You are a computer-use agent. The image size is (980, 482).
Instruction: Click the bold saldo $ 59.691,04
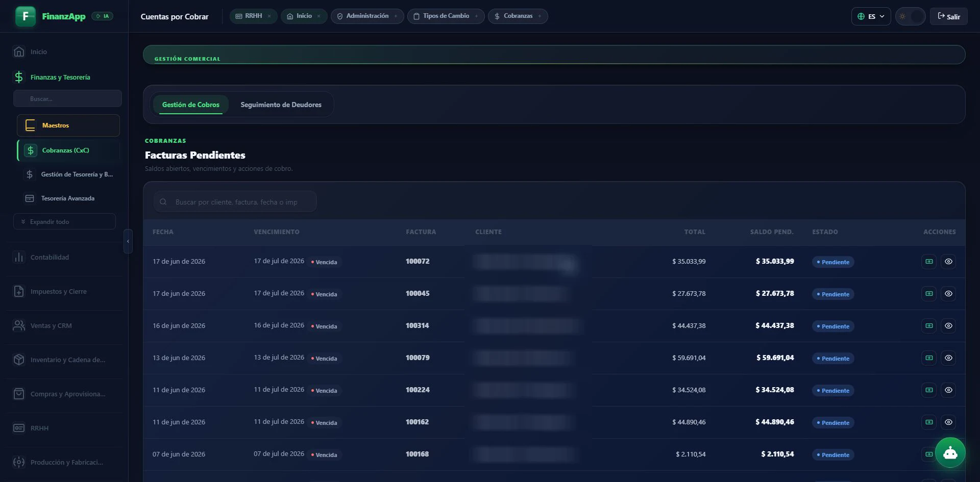click(x=775, y=358)
